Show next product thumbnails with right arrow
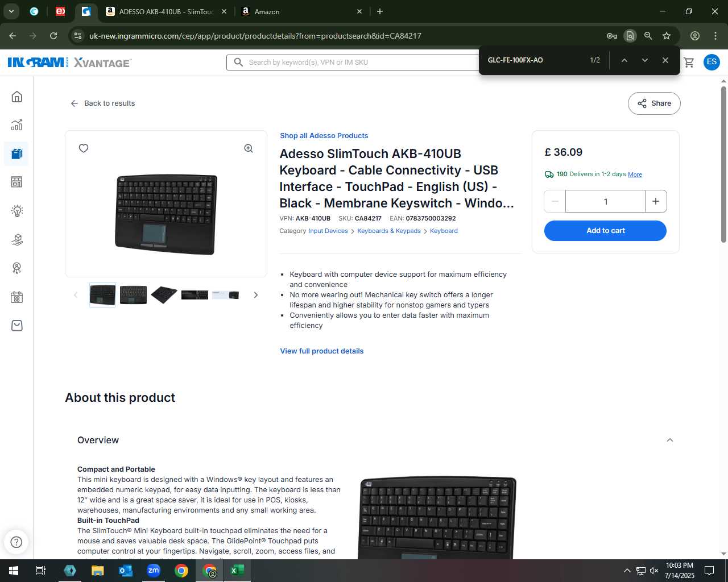Image resolution: width=728 pixels, height=582 pixels. click(256, 295)
